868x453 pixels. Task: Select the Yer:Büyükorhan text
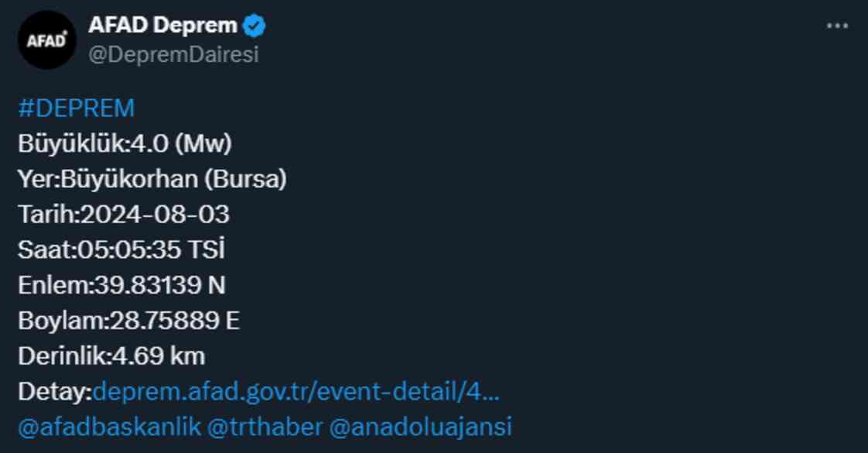[x=108, y=180]
